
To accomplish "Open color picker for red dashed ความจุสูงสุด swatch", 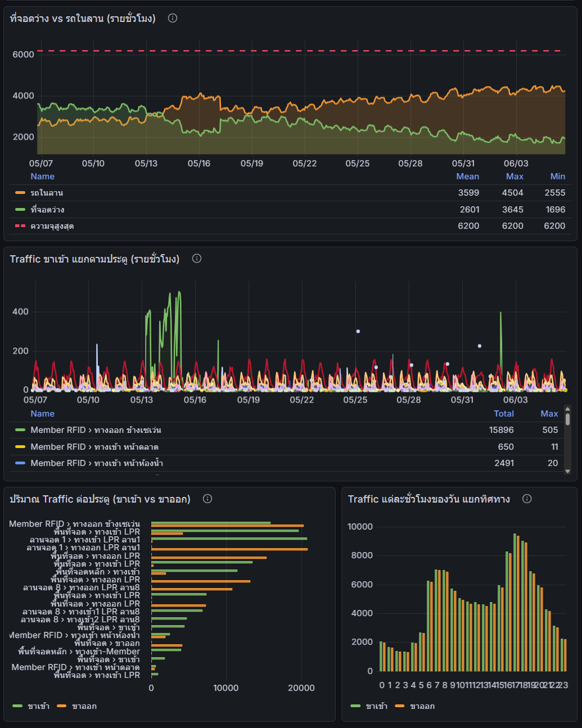I will (x=20, y=226).
